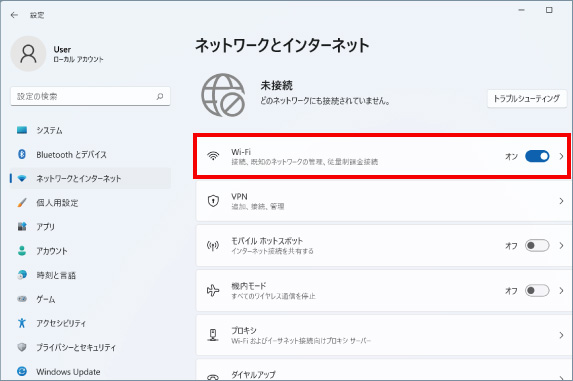
Task: Open 機内モード details chevron
Action: click(x=561, y=291)
